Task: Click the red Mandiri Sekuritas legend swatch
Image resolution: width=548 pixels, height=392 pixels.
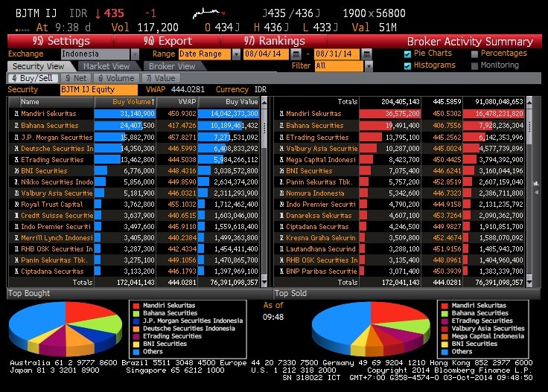Action: (x=135, y=306)
